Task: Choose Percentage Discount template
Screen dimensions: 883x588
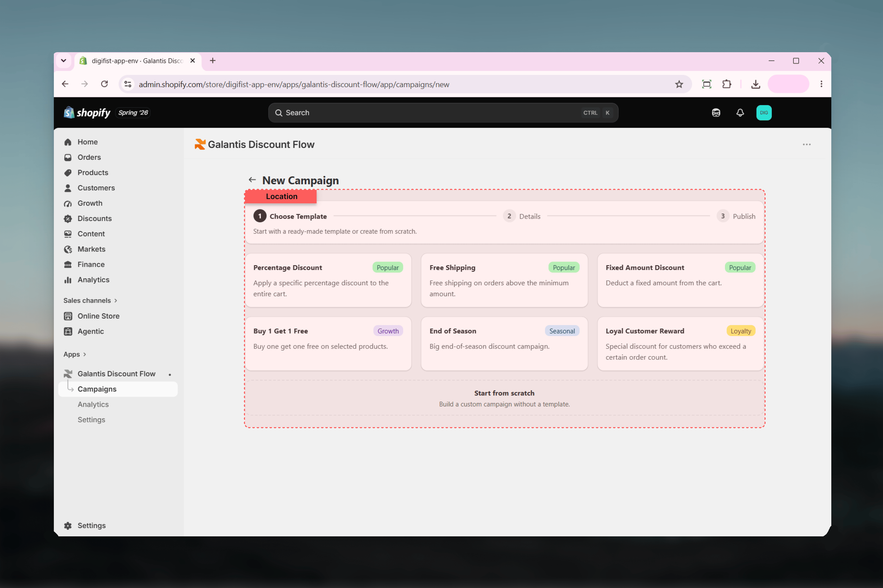Action: (328, 281)
